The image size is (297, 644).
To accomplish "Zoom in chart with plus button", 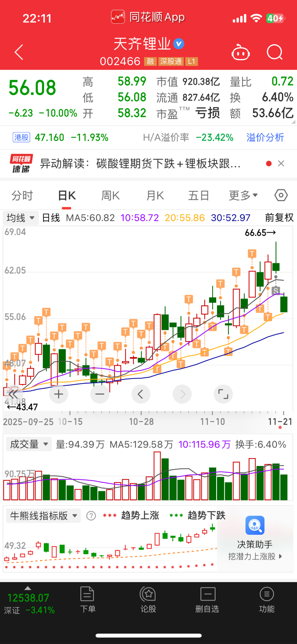I will tap(58, 394).
